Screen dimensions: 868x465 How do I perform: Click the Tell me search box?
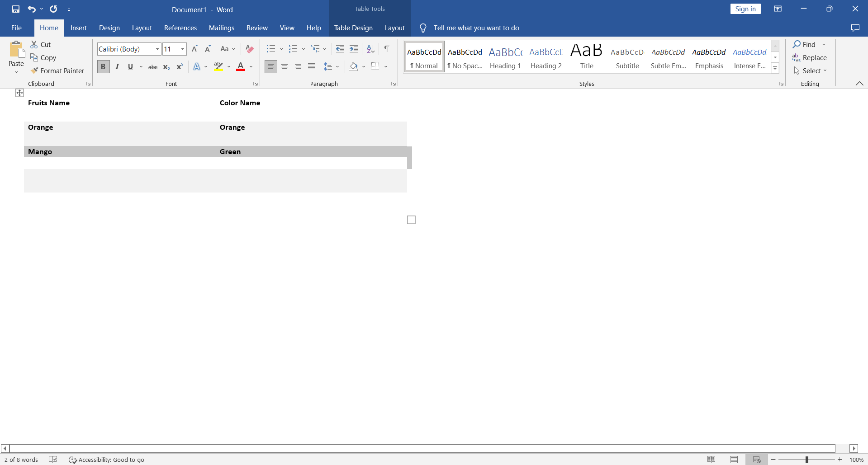[476, 28]
